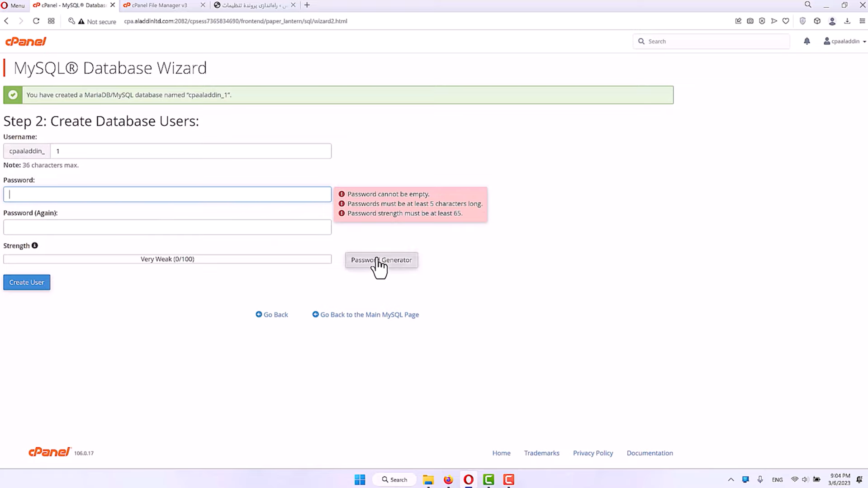Click the microphone tray icon
868x488 pixels.
[760, 479]
